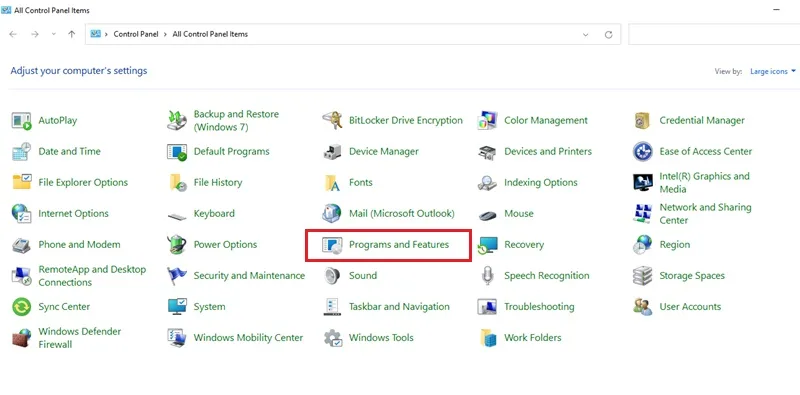Open the Device Manager icon

[332, 152]
